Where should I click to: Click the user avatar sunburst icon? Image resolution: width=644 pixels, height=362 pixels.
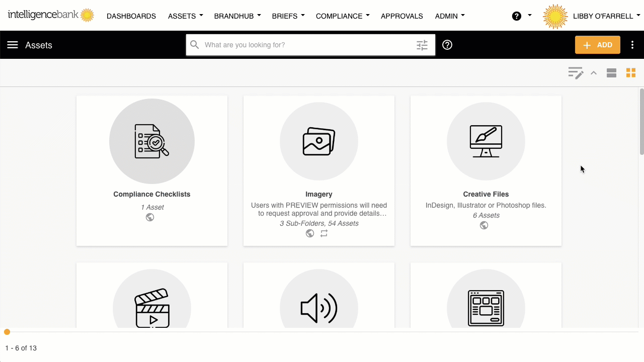pyautogui.click(x=555, y=16)
